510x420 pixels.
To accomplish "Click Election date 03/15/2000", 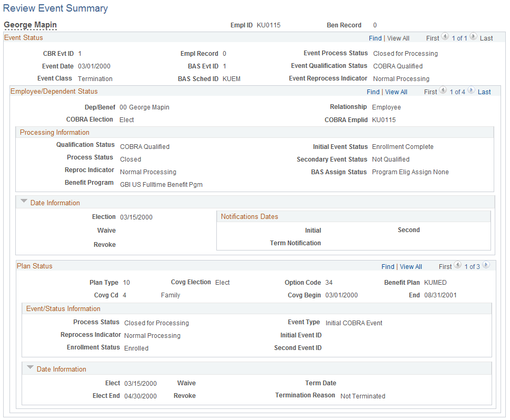I will click(x=136, y=217).
